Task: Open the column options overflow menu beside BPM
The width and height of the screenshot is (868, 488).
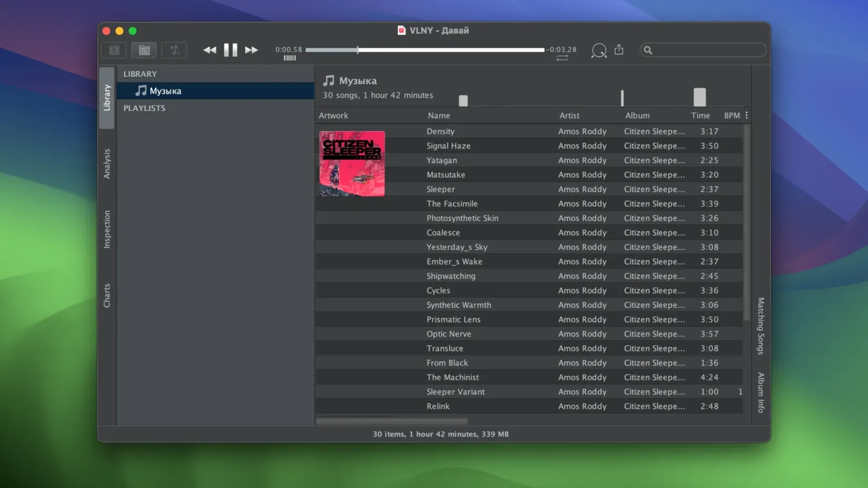Action: 746,115
